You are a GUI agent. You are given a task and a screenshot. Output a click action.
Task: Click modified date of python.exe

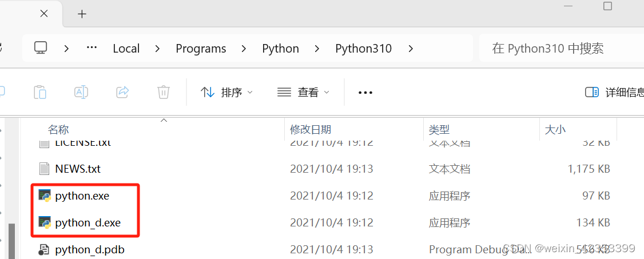[332, 196]
